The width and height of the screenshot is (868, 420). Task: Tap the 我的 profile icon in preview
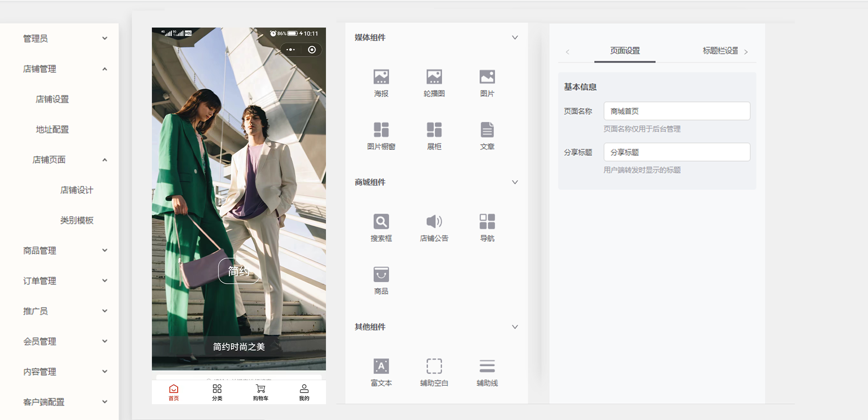tap(304, 392)
